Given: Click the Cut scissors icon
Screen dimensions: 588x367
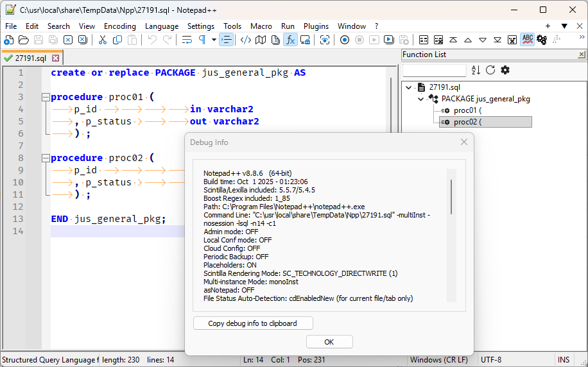Looking at the screenshot, I should click(x=102, y=40).
